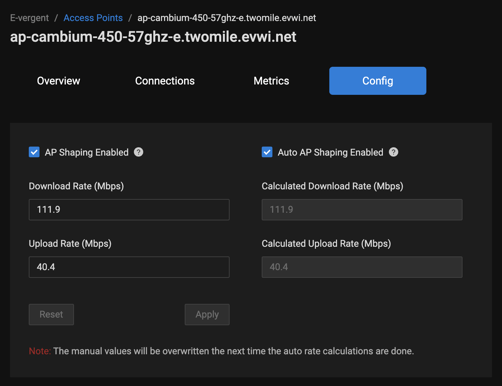502x386 pixels.
Task: Click the note about overwritten manual values
Action: 221,351
